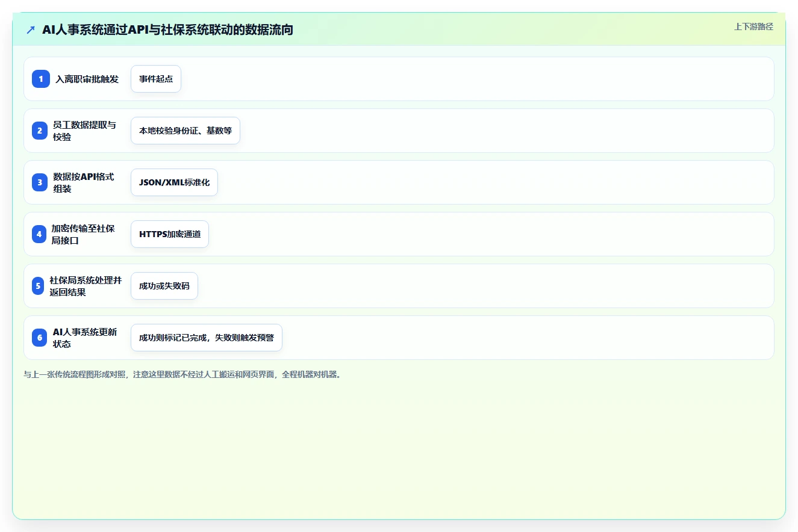Image resolution: width=798 pixels, height=532 pixels.
Task: Click the blue arrow icon beside the title
Action: pyautogui.click(x=31, y=29)
